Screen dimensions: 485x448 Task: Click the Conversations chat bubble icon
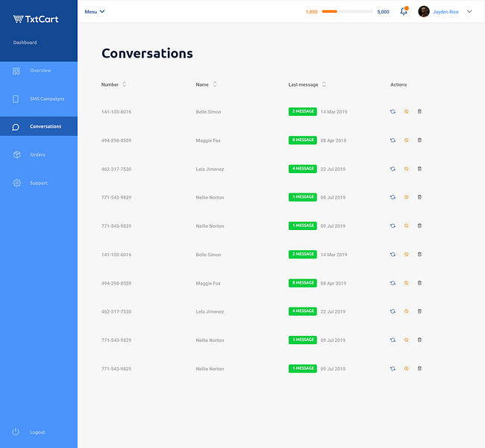(x=16, y=127)
